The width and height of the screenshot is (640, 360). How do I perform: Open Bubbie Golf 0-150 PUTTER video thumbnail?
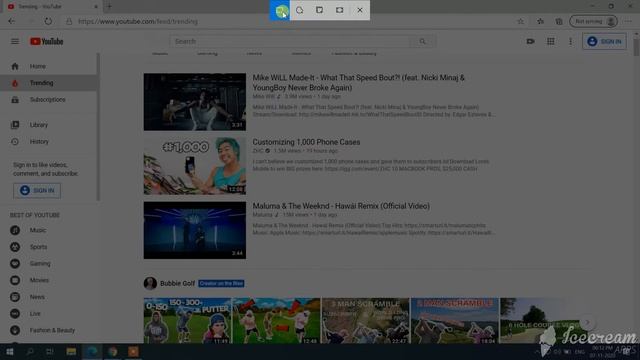tap(187, 321)
